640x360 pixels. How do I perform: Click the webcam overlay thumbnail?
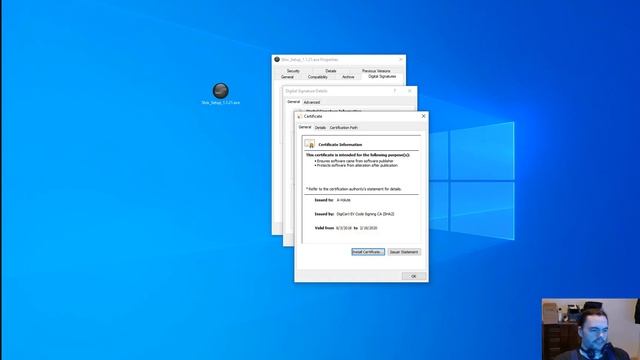coord(590,329)
